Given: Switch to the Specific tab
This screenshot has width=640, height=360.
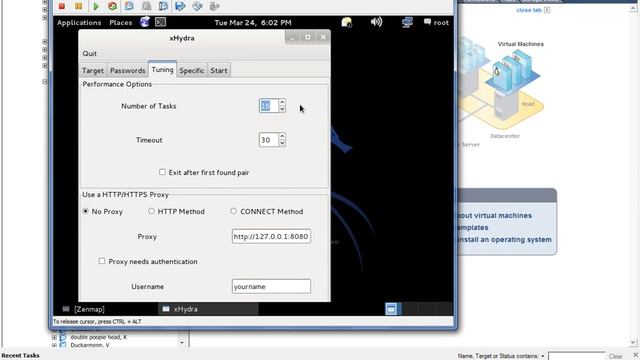Looking at the screenshot, I should pyautogui.click(x=191, y=70).
